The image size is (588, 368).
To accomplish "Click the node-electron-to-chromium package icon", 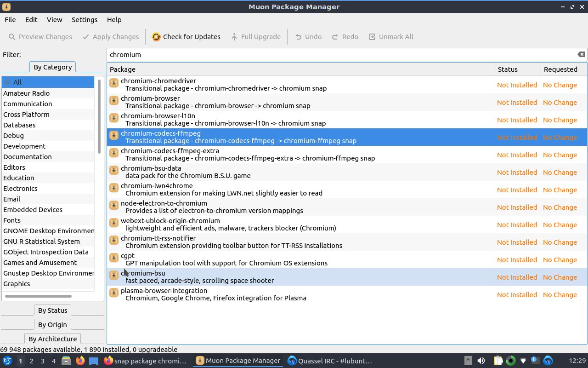I will point(114,206).
